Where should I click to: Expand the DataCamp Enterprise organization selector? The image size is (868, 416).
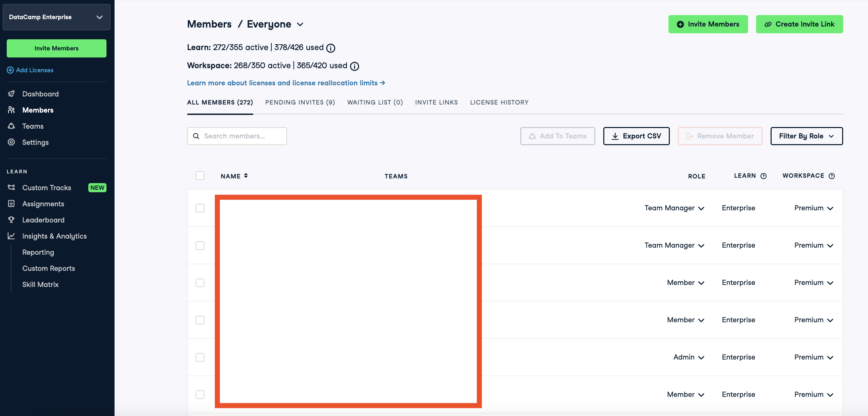(x=56, y=17)
